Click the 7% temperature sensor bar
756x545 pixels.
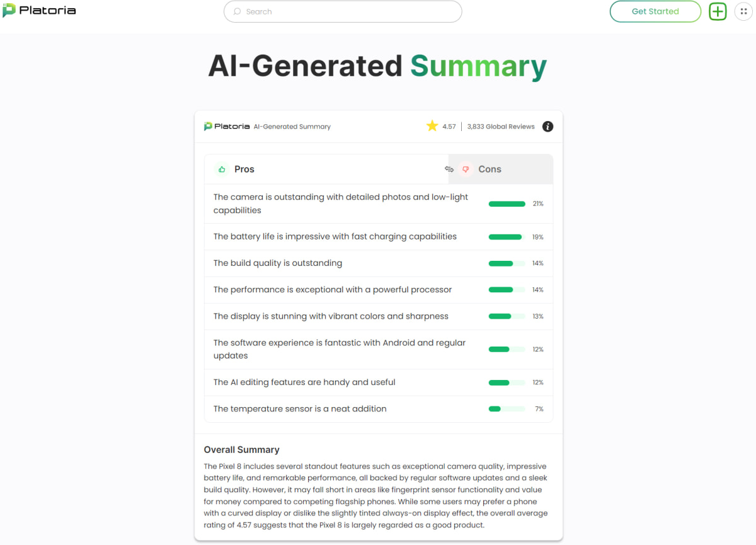coord(507,409)
